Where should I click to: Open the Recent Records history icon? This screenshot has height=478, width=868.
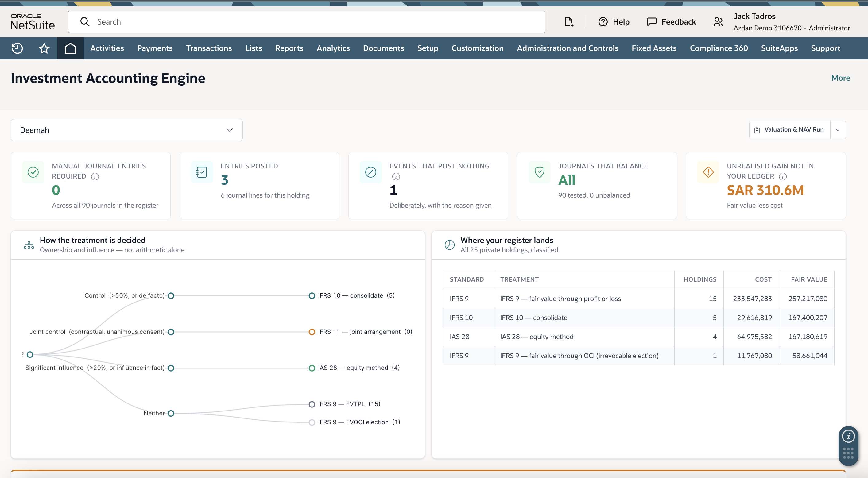[x=17, y=48]
